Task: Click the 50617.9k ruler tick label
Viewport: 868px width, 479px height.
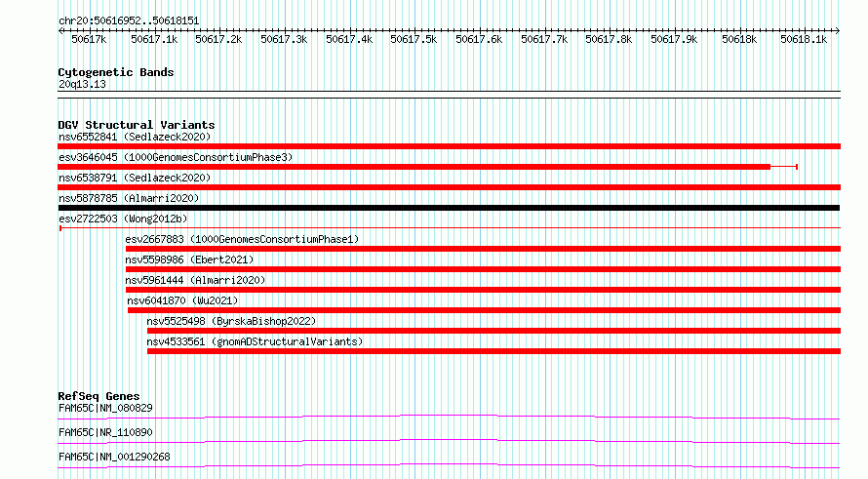Action: point(674,40)
